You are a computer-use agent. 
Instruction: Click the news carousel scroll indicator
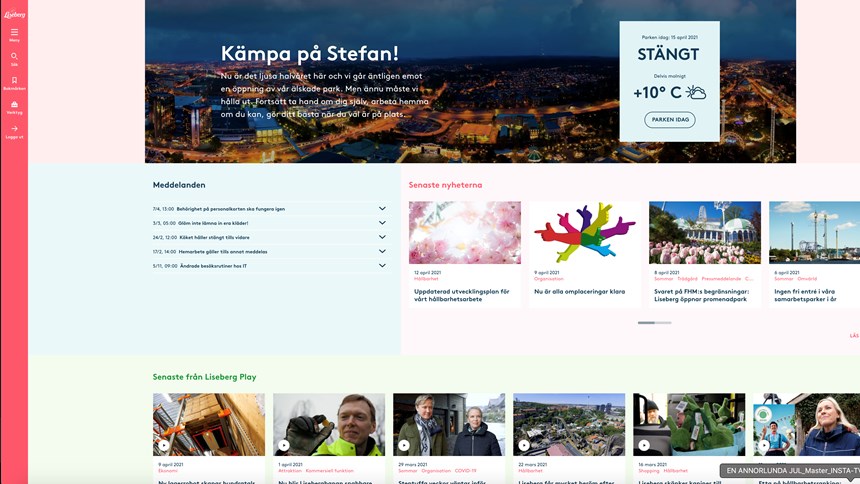[x=654, y=322]
